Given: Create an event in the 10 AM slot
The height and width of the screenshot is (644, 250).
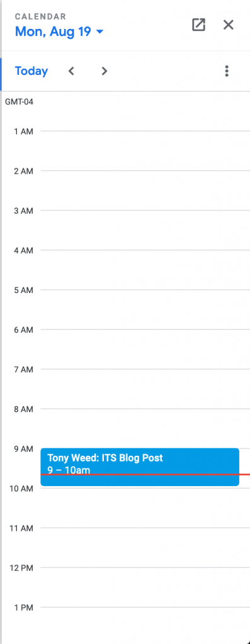Looking at the screenshot, I should 145,508.
